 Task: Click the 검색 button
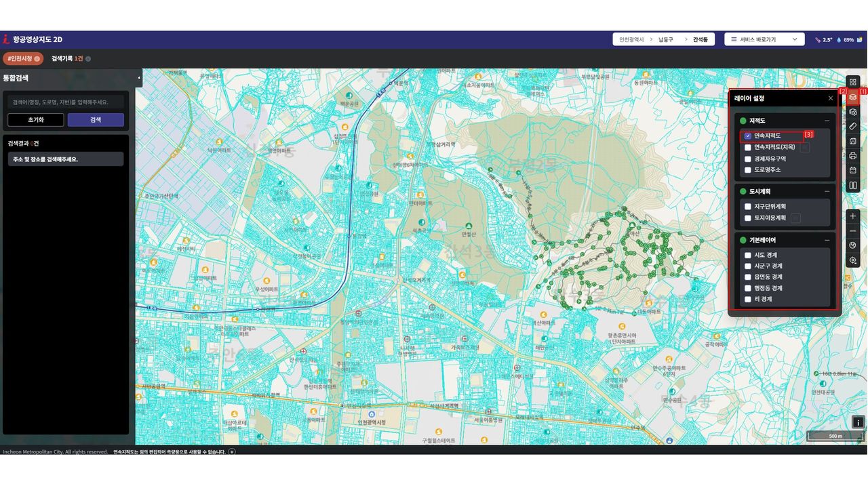pos(96,120)
